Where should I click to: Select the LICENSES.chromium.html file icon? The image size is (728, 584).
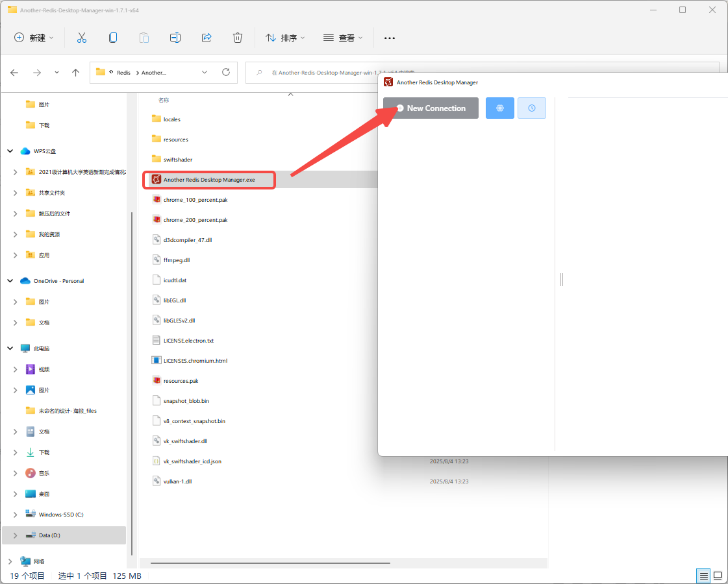(x=157, y=360)
